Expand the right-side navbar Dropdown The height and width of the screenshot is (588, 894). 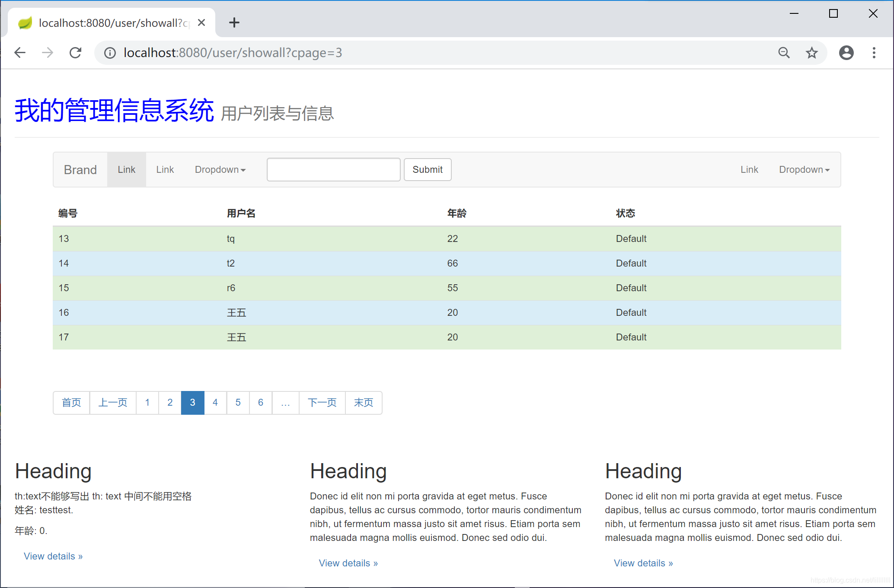coord(804,169)
